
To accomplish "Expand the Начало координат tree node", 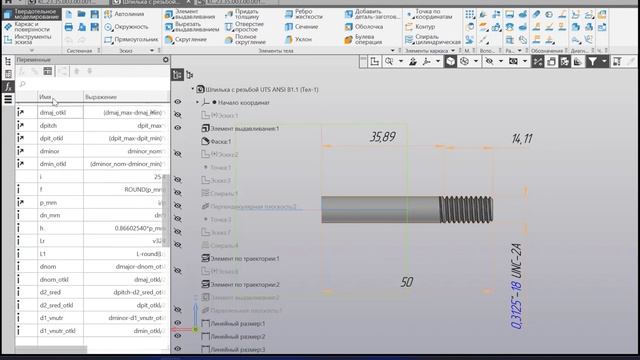I will [198, 102].
